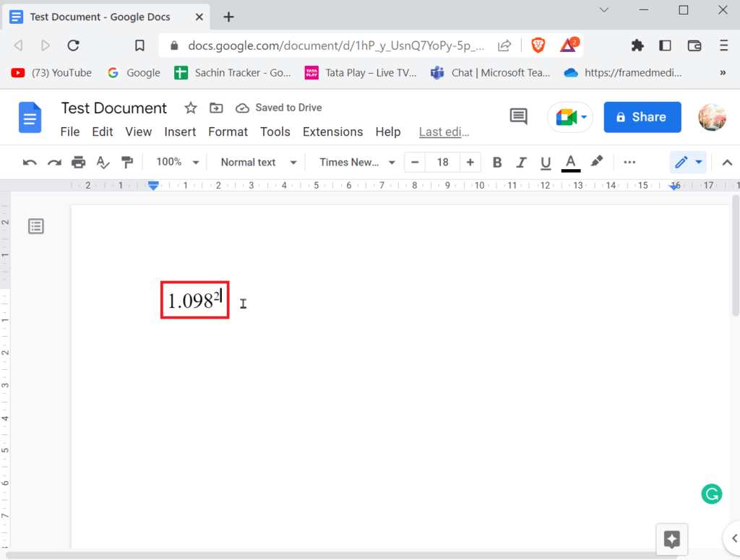The image size is (740, 560).
Task: Open the comment history icon
Action: [x=518, y=117]
